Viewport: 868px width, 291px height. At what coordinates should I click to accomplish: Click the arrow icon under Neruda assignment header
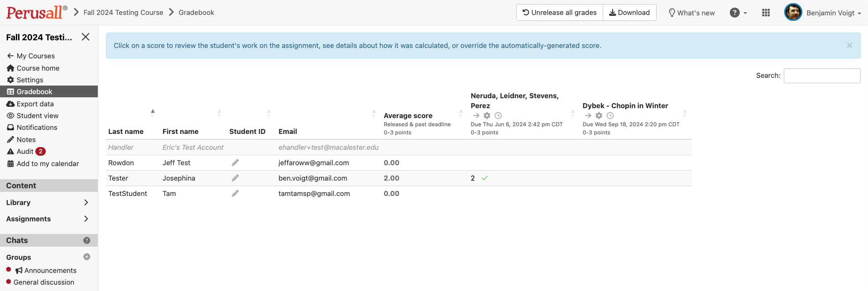coord(476,115)
